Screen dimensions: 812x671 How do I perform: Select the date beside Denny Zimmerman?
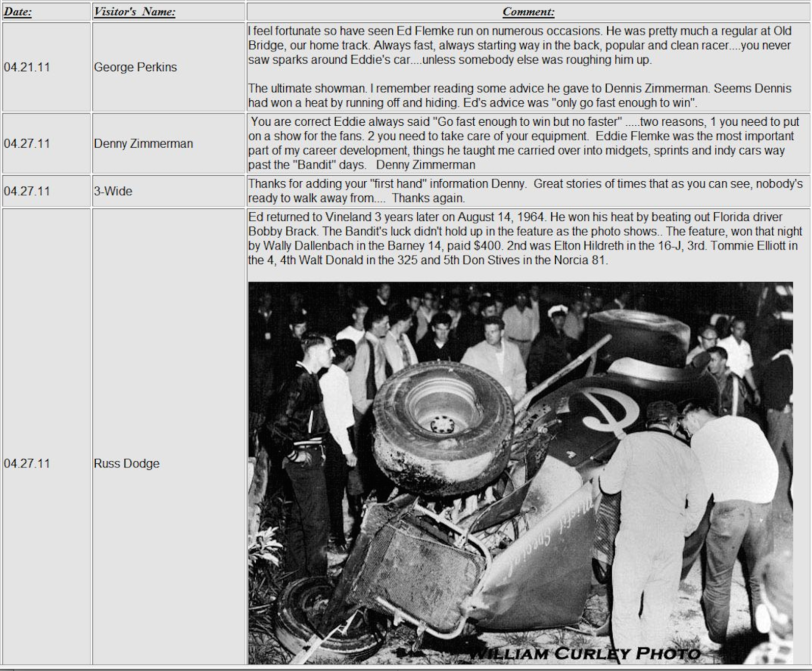pos(27,144)
